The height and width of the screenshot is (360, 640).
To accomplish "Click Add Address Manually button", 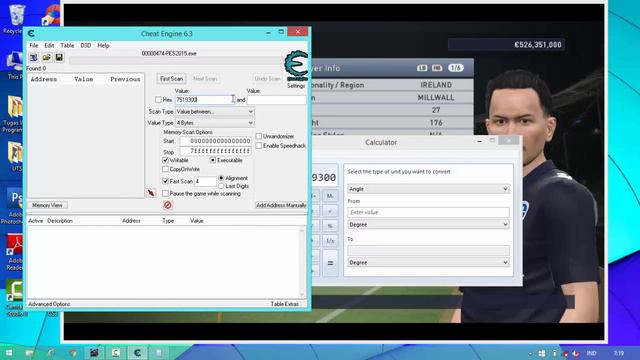I will tap(281, 205).
